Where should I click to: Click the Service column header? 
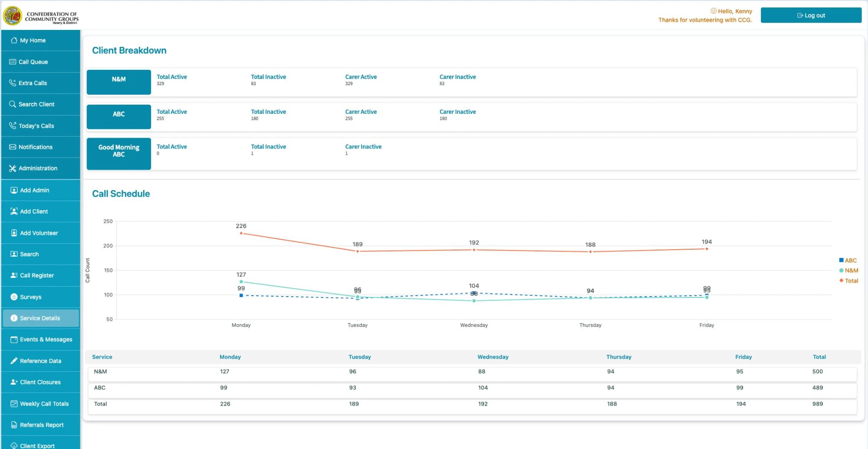coord(102,357)
